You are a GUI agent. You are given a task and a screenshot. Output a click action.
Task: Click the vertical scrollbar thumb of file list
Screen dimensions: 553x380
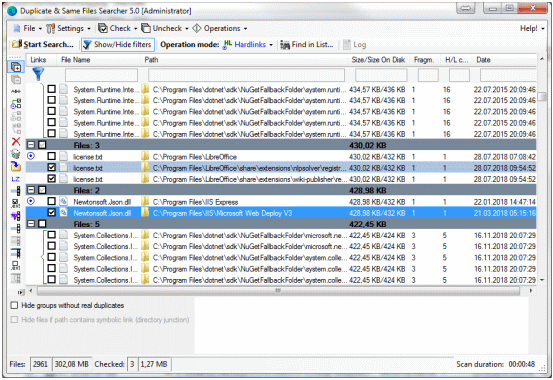[x=542, y=97]
